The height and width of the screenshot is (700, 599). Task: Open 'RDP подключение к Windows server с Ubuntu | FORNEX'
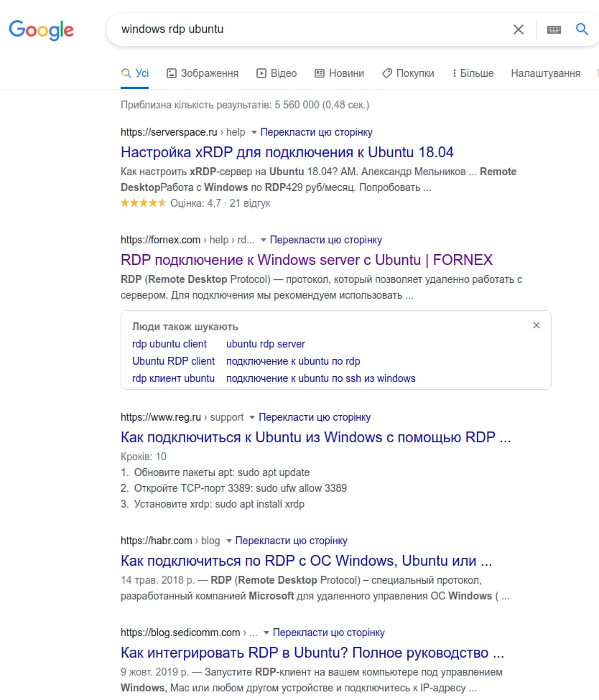pos(307,260)
